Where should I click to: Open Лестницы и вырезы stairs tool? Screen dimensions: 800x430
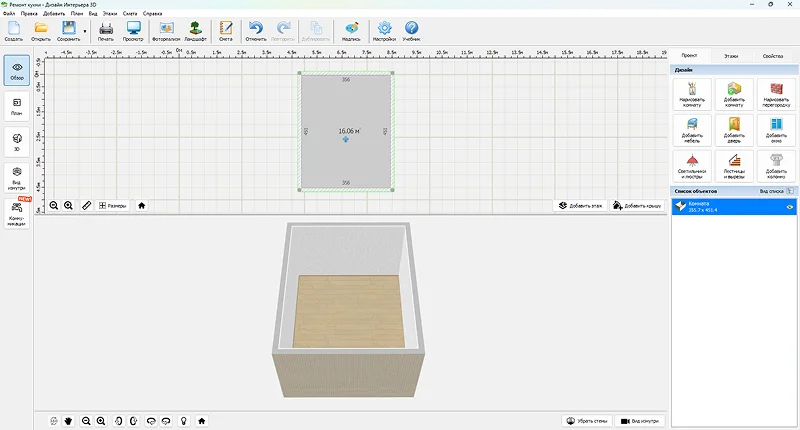[734, 166]
